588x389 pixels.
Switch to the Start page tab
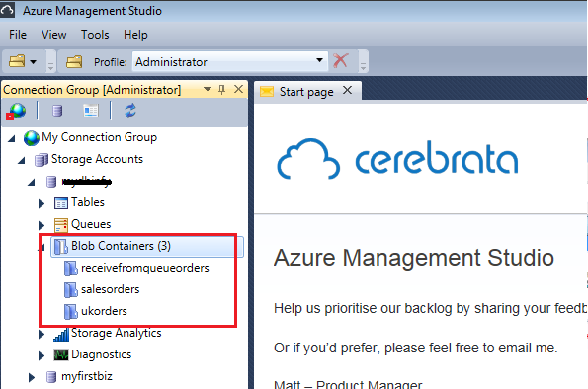pyautogui.click(x=306, y=92)
